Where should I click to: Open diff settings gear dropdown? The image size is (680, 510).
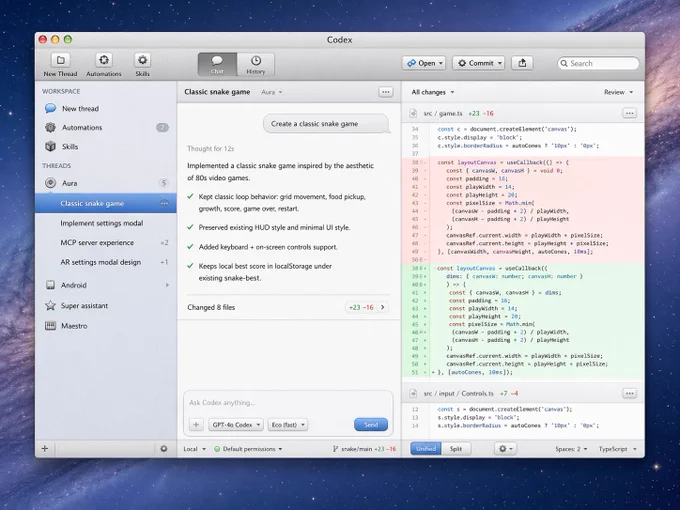506,449
